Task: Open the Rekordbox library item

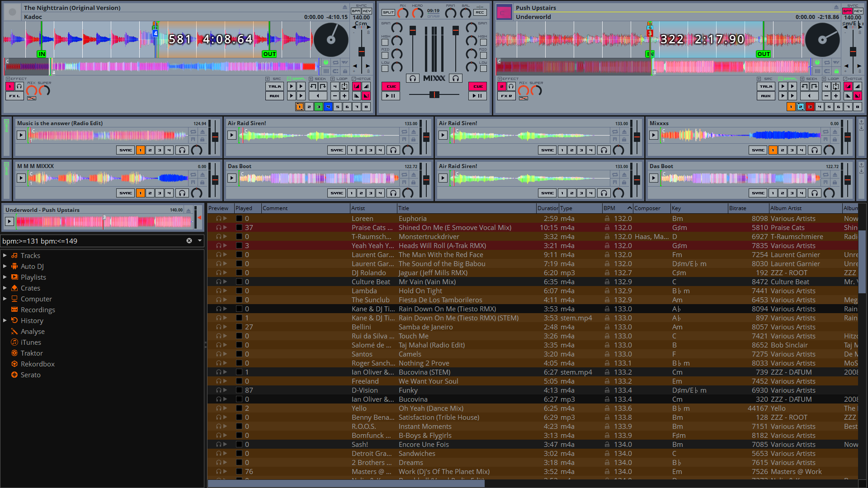Action: click(38, 364)
